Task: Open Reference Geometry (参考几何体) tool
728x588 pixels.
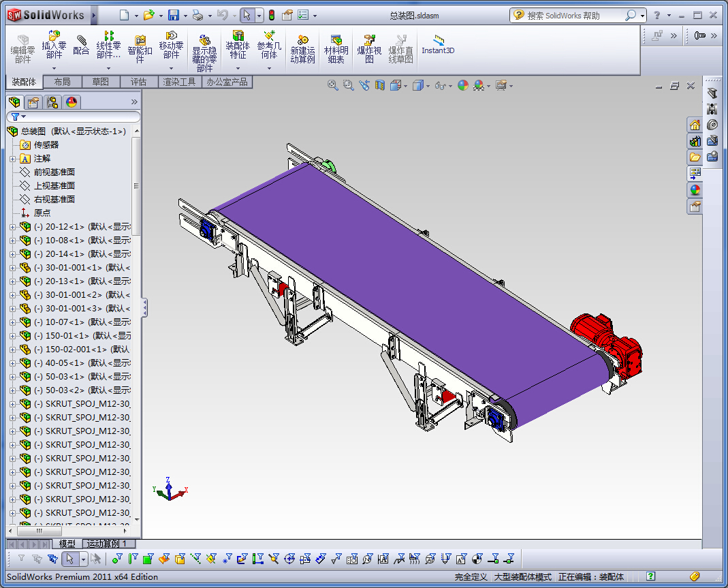Action: 269,45
